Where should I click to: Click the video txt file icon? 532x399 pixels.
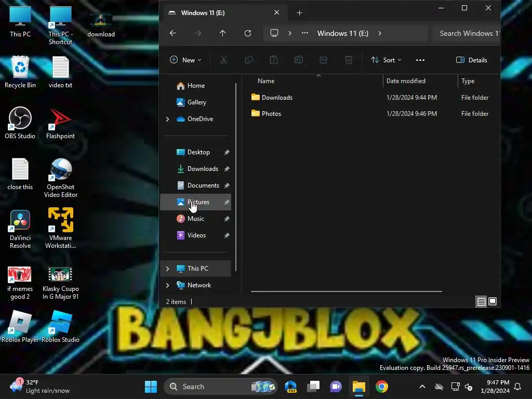tap(60, 72)
